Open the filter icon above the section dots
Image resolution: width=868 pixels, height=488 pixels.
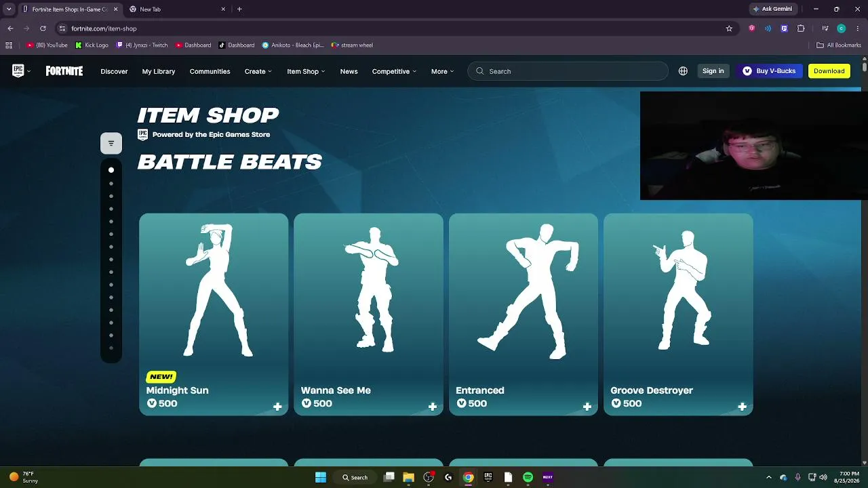[x=111, y=143]
